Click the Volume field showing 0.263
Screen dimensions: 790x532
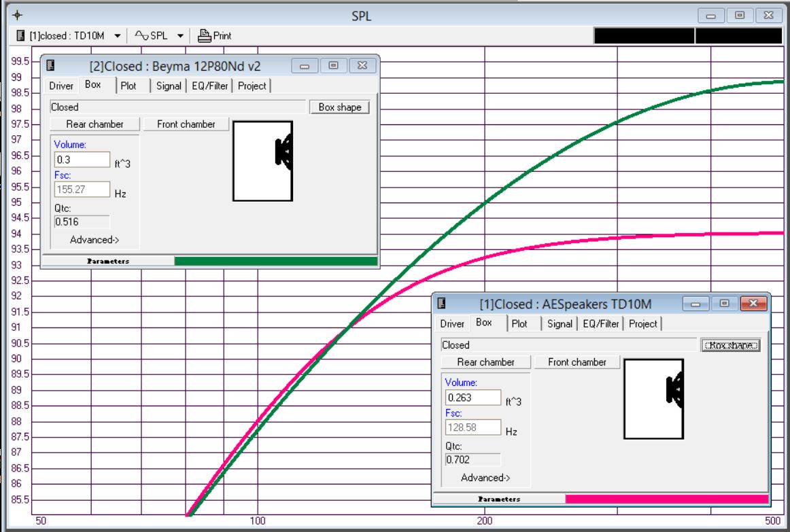[473, 397]
